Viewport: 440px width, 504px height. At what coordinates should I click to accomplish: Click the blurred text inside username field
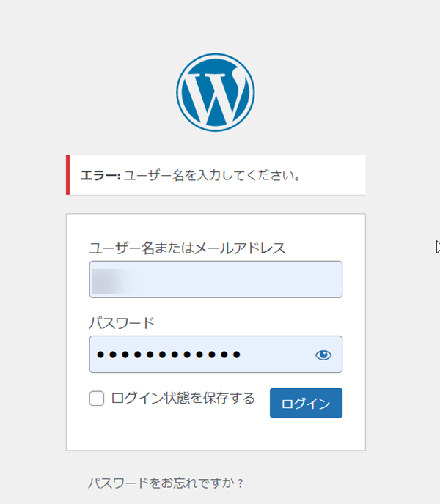(113, 281)
